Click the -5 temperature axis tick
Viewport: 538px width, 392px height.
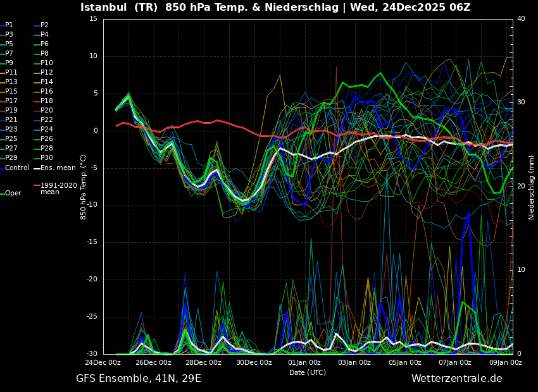point(94,168)
